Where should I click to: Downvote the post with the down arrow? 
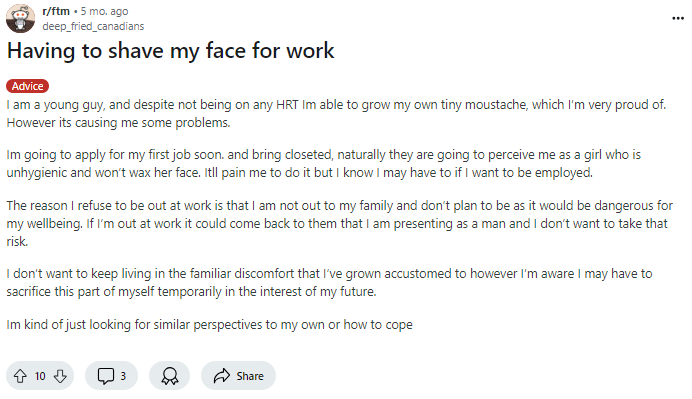click(60, 376)
